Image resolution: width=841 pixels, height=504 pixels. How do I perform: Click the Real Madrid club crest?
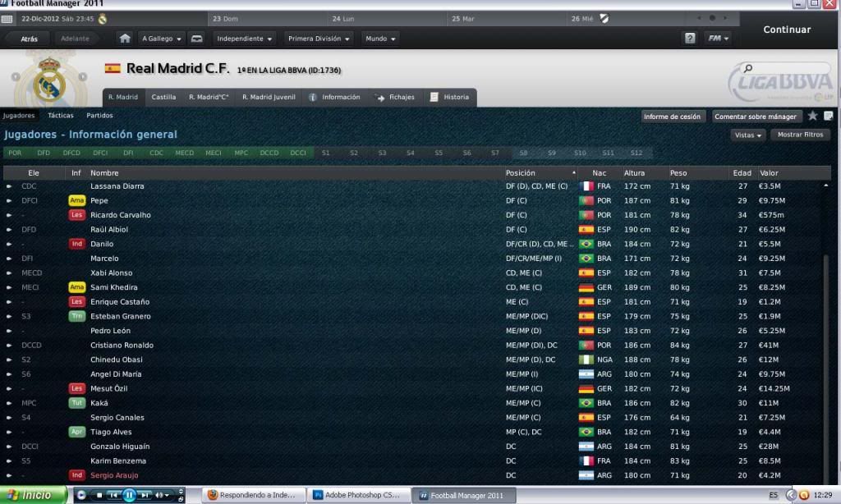tap(49, 81)
